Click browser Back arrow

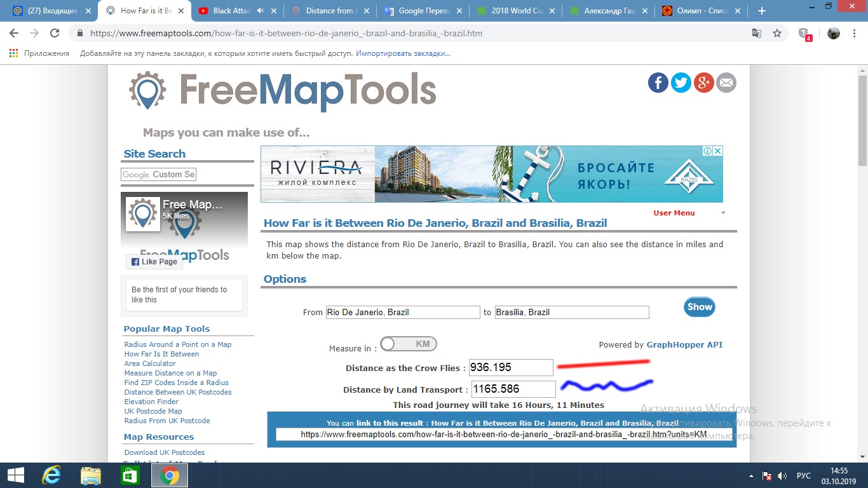14,33
